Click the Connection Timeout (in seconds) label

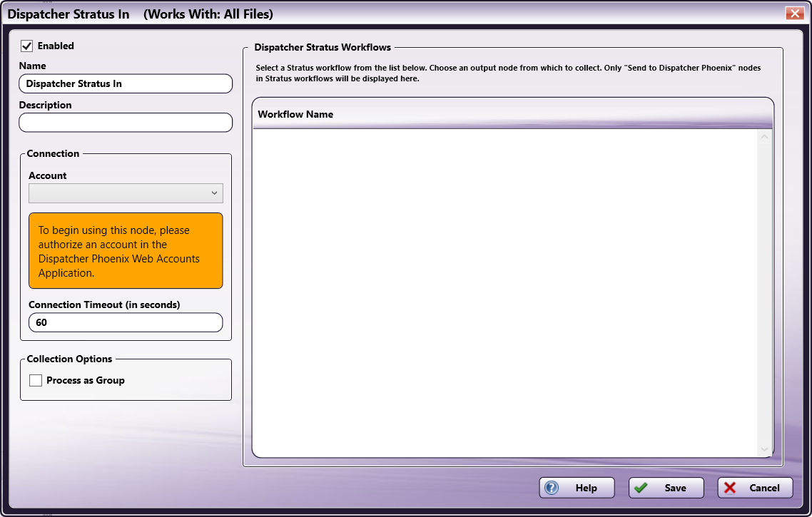point(104,304)
